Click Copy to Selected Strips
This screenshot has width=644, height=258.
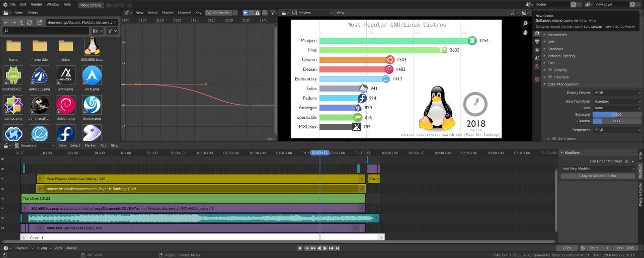pos(598,176)
